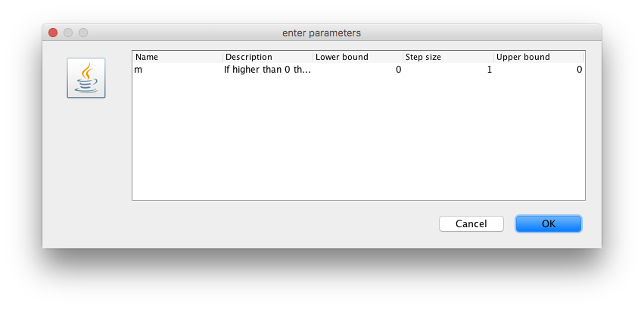This screenshot has height=309, width=644.
Task: Click the divider between Name and Description headers
Action: pyautogui.click(x=223, y=57)
